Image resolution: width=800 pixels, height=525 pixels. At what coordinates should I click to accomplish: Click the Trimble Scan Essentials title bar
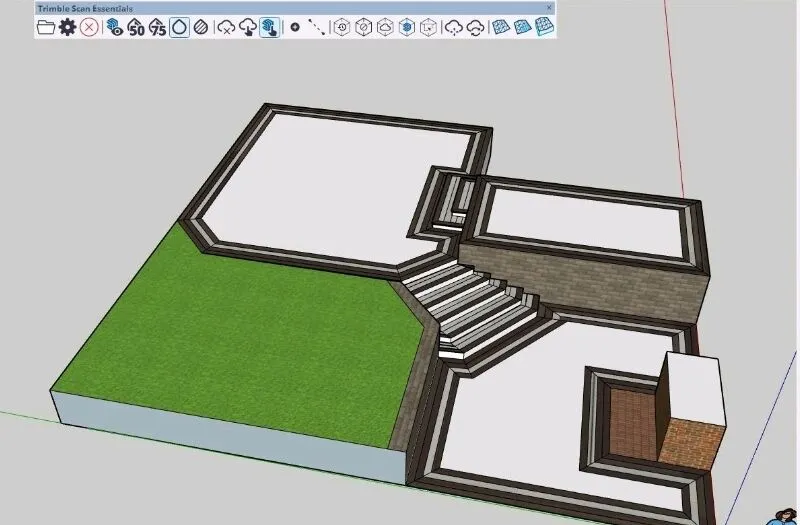coord(294,8)
